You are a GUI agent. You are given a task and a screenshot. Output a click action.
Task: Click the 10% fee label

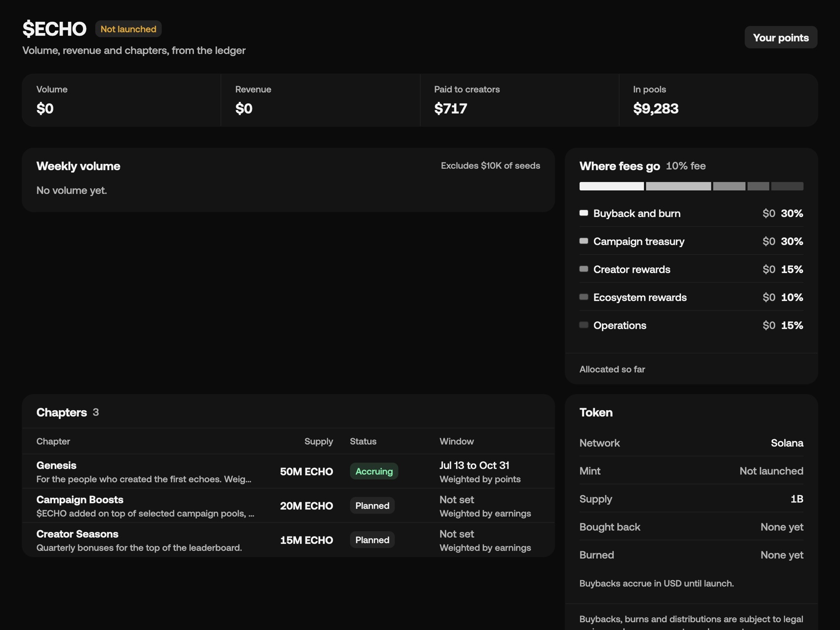[686, 166]
